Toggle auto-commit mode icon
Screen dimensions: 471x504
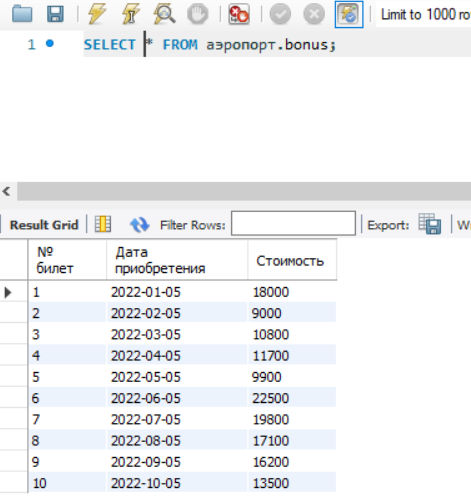point(349,14)
